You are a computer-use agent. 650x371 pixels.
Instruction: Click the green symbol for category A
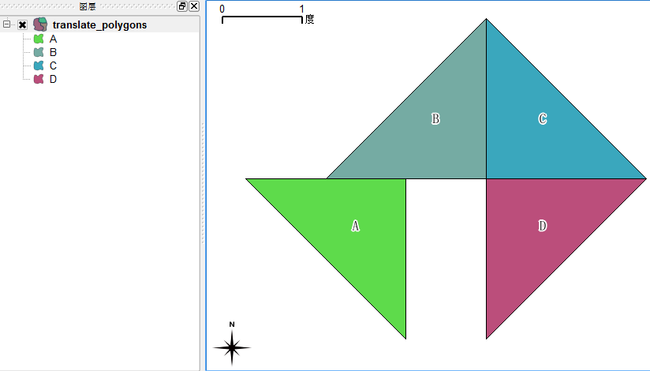[39, 39]
